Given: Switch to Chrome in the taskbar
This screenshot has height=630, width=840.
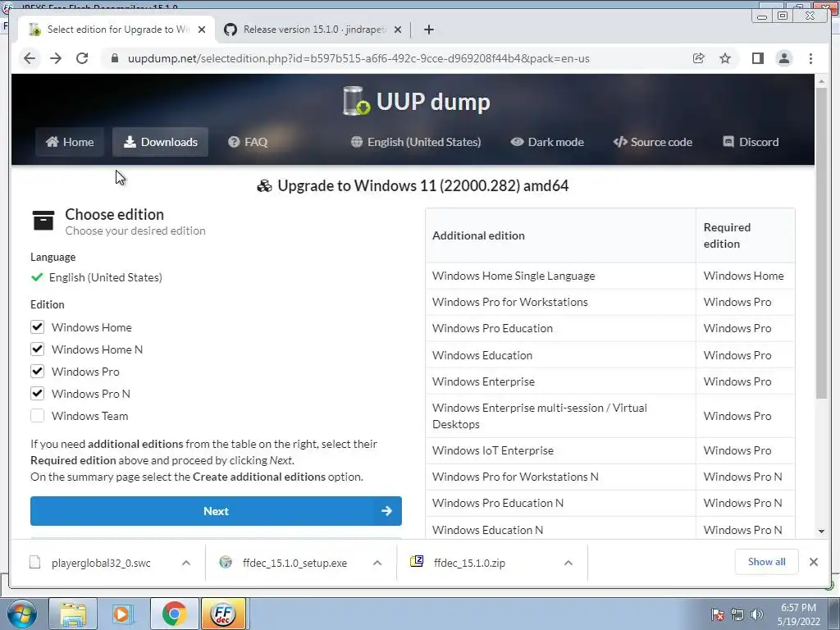Looking at the screenshot, I should pyautogui.click(x=174, y=614).
